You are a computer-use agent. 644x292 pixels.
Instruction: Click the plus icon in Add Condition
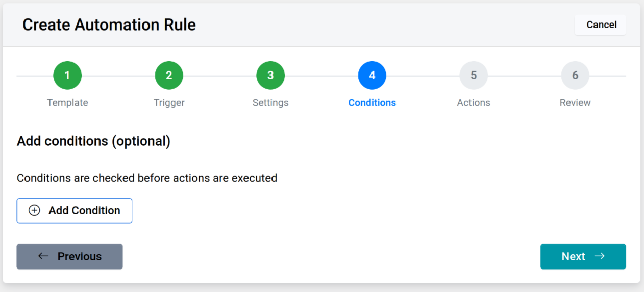tap(34, 210)
